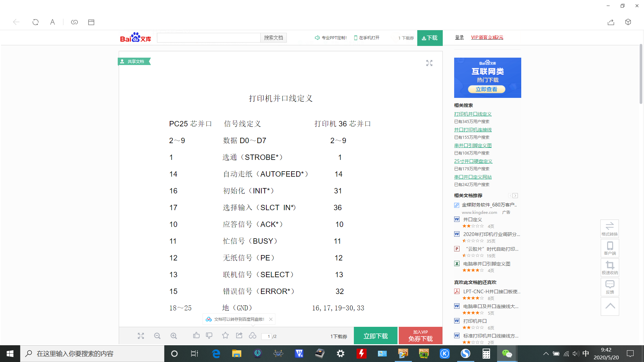This screenshot has height=362, width=644.
Task: Give the document a thumbs up
Action: (196, 335)
